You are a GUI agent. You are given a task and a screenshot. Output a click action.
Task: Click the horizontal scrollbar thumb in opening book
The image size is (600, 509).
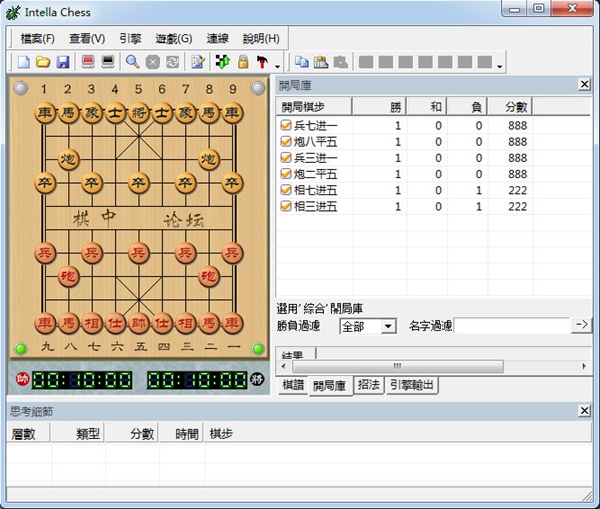tap(398, 366)
